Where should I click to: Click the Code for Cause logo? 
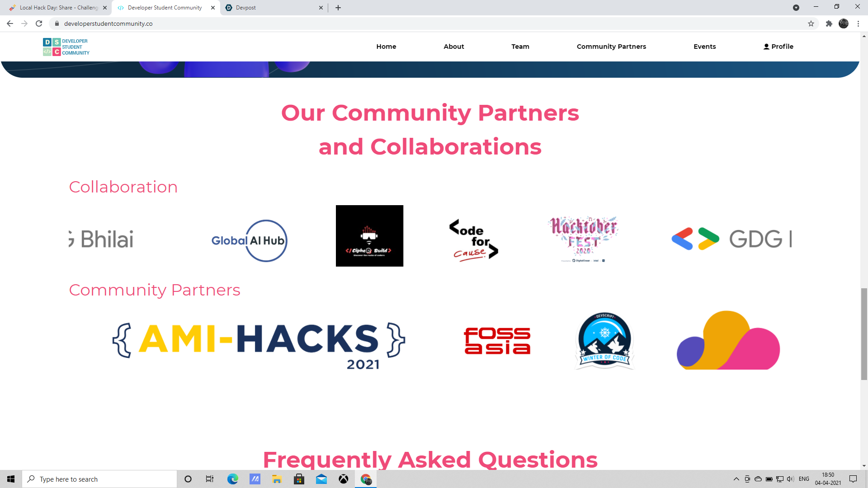[473, 240]
